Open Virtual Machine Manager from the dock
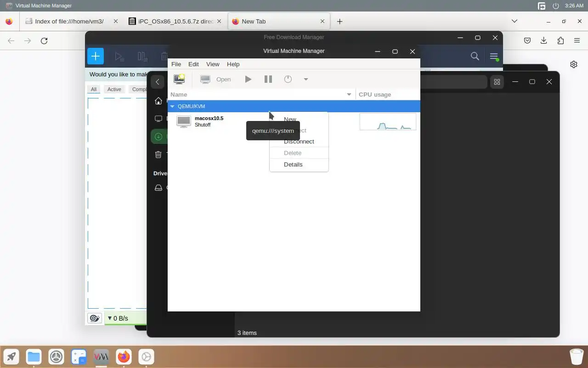Image resolution: width=588 pixels, height=368 pixels. coord(101,356)
